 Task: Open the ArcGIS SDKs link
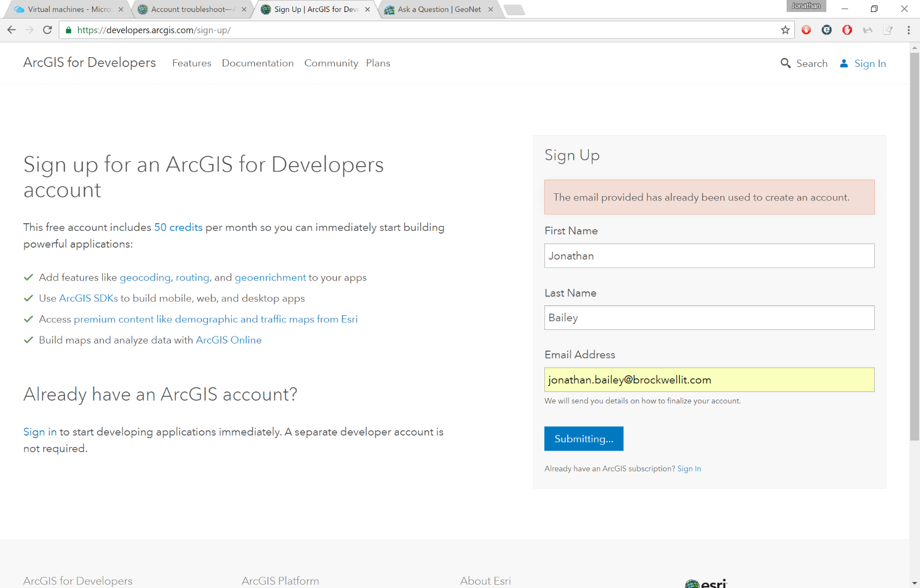(88, 298)
